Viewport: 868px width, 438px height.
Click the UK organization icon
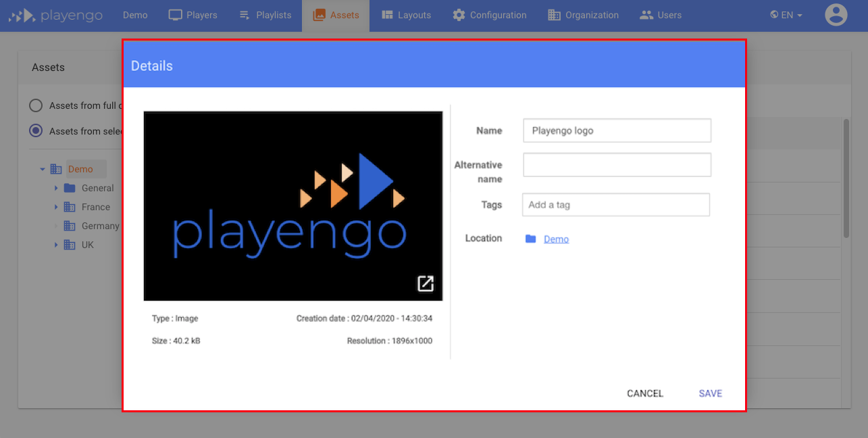coord(70,245)
